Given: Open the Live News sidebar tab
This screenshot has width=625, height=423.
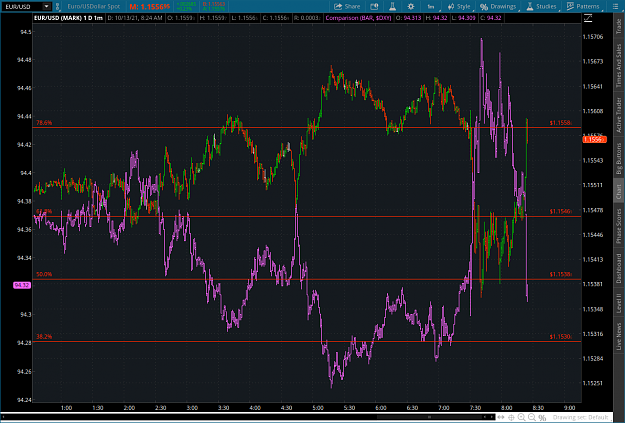Looking at the screenshot, I should (619, 336).
